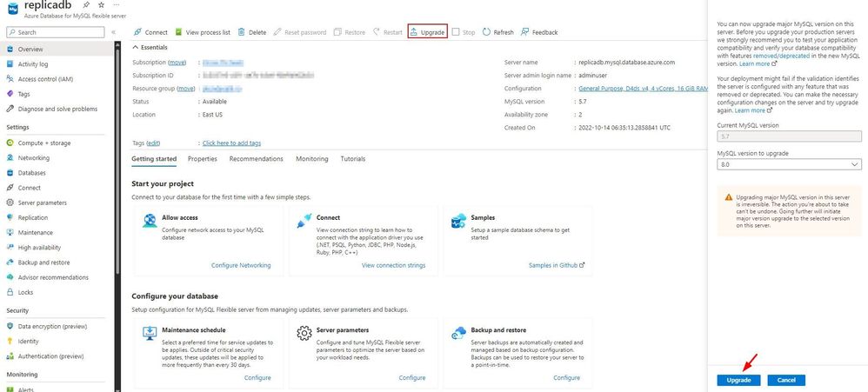868x392 pixels.
Task: Open Activity log in sidebar
Action: tap(33, 64)
